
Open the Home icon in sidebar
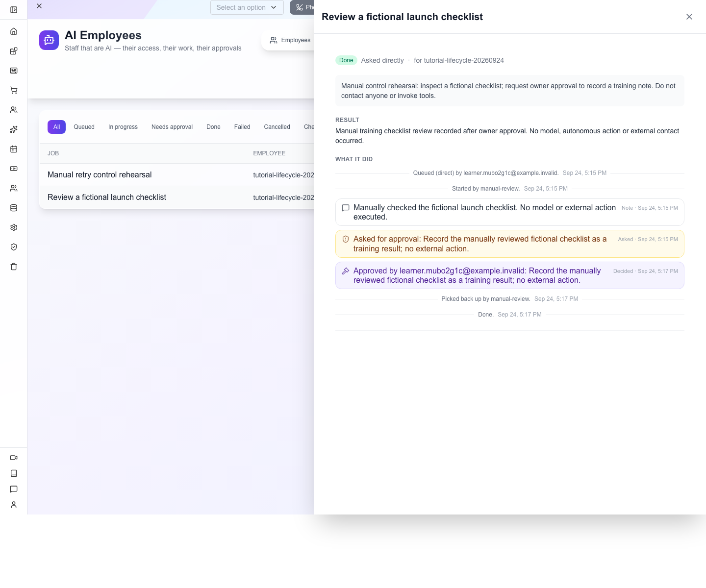(14, 31)
